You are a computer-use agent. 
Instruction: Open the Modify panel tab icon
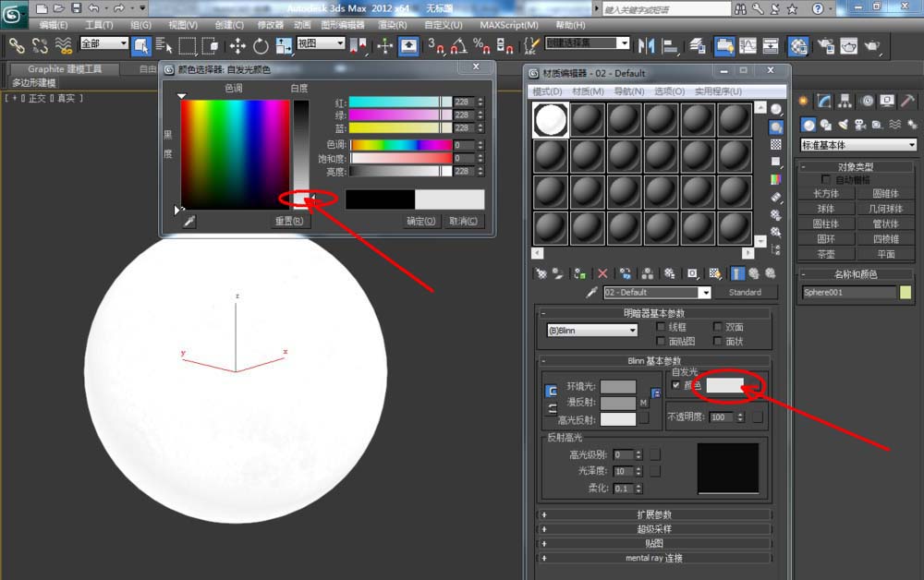point(824,101)
